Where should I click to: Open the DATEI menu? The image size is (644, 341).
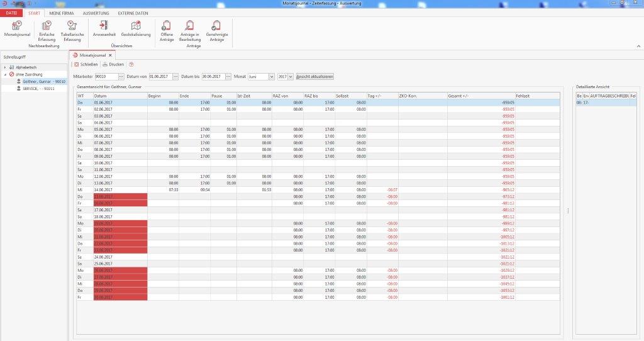11,13
